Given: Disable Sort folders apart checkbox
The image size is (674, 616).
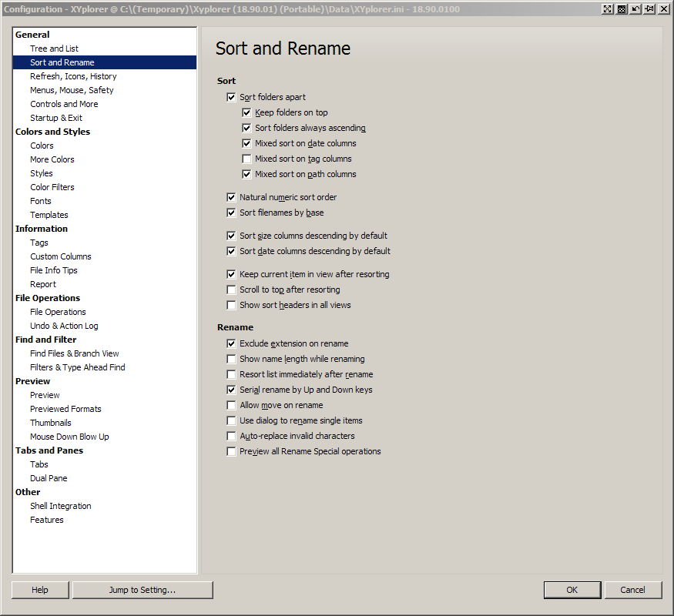Looking at the screenshot, I should click(x=231, y=97).
